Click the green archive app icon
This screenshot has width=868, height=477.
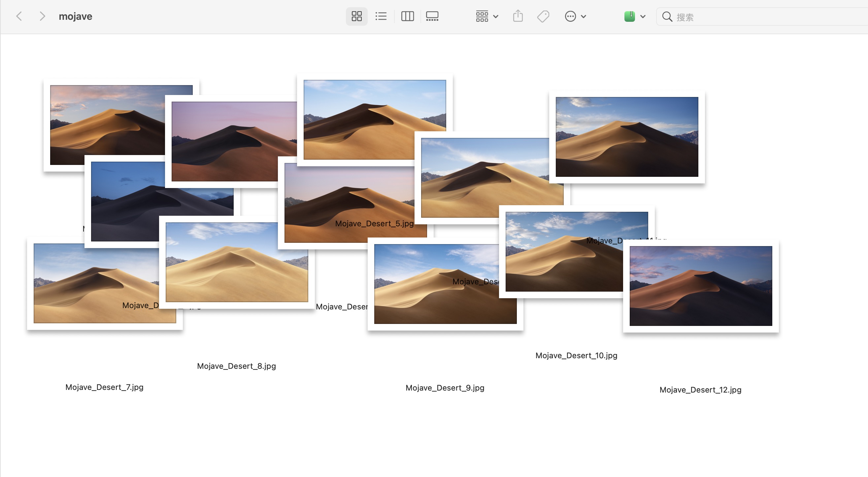click(629, 16)
